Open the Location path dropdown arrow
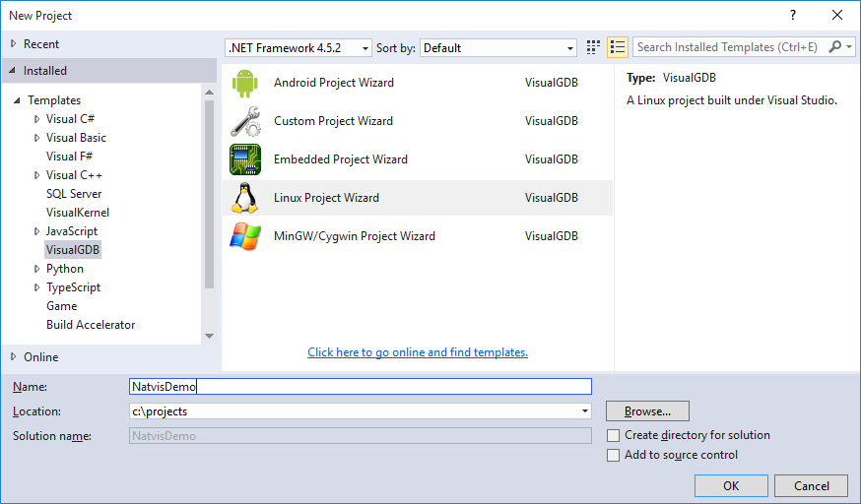 coord(585,410)
